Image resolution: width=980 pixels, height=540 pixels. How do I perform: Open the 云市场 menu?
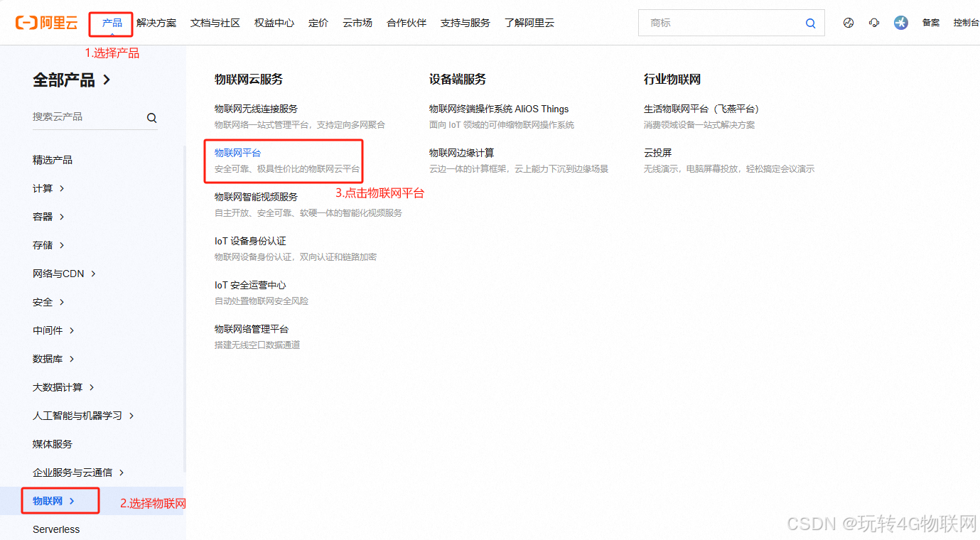(357, 23)
